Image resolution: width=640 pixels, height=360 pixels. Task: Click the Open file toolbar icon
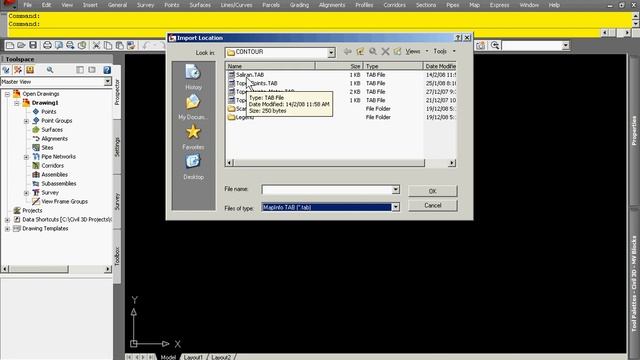(21, 45)
